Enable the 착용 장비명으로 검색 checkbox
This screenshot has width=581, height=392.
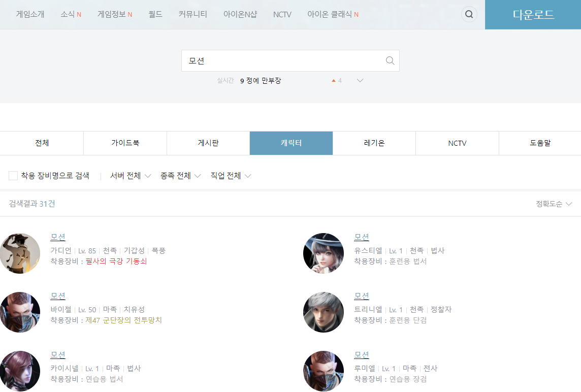click(x=13, y=175)
